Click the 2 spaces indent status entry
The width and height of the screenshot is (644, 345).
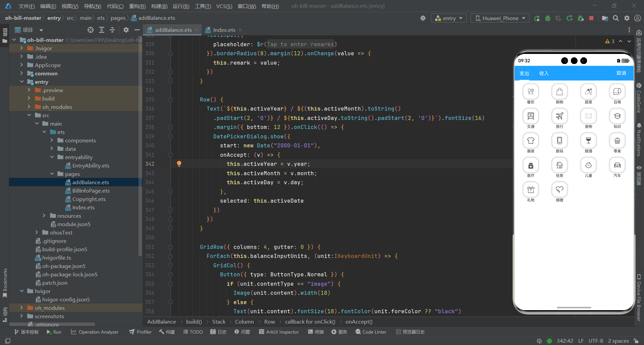tap(618, 341)
